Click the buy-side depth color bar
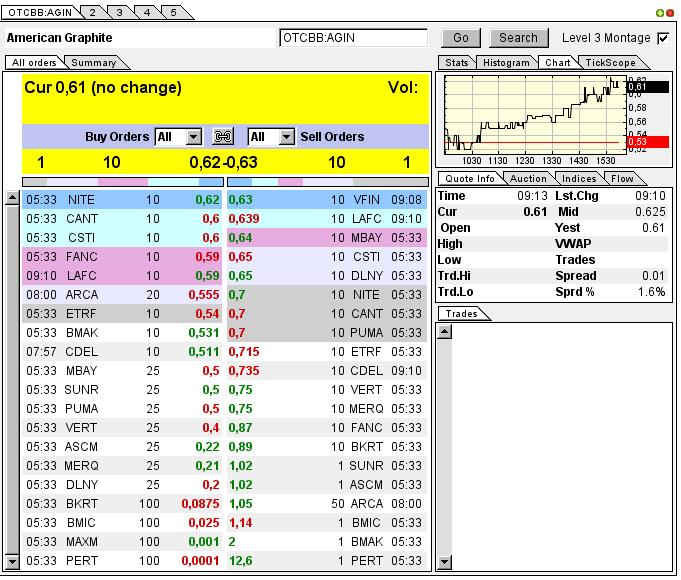 click(x=122, y=182)
